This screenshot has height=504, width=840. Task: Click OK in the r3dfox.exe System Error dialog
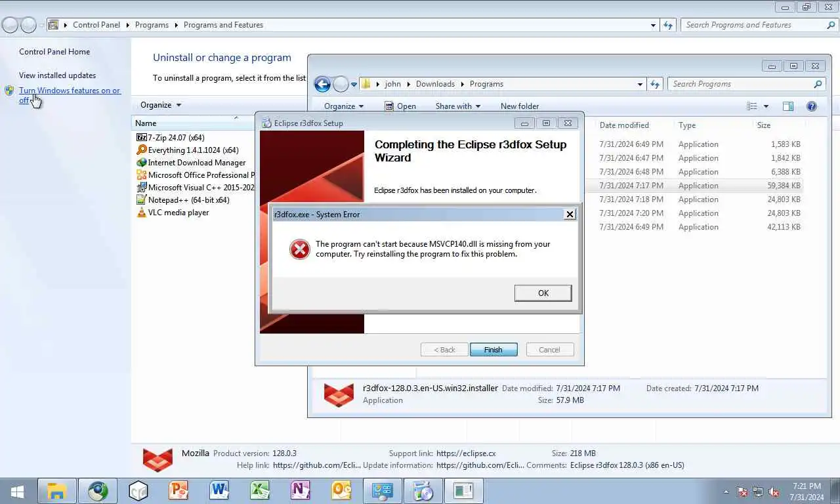pyautogui.click(x=543, y=293)
